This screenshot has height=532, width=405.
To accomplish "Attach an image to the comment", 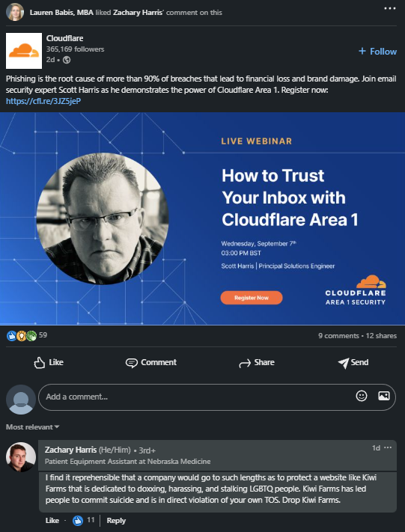I will coord(383,396).
